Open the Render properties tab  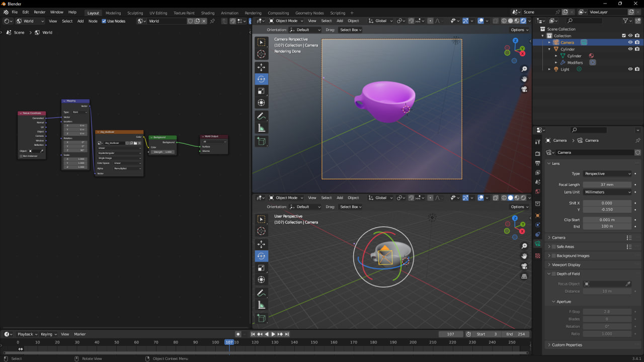click(x=538, y=153)
